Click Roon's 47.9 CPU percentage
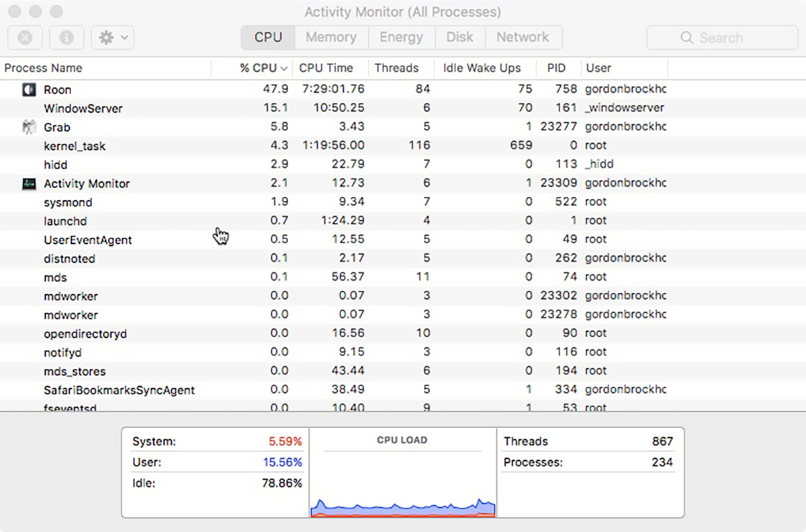806x532 pixels. click(x=276, y=89)
